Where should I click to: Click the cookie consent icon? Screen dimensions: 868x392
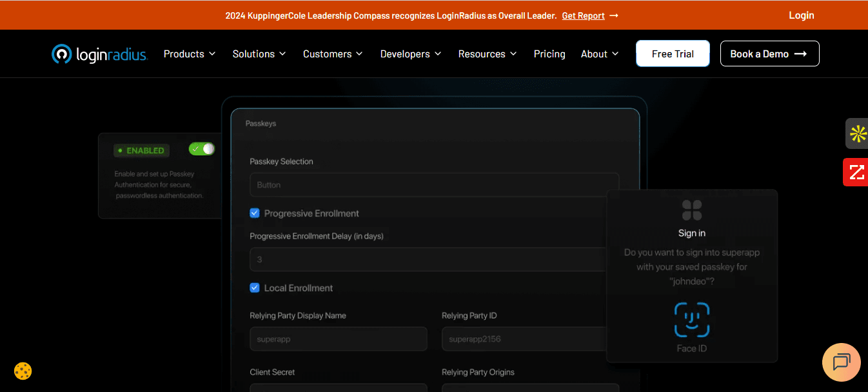coord(22,371)
